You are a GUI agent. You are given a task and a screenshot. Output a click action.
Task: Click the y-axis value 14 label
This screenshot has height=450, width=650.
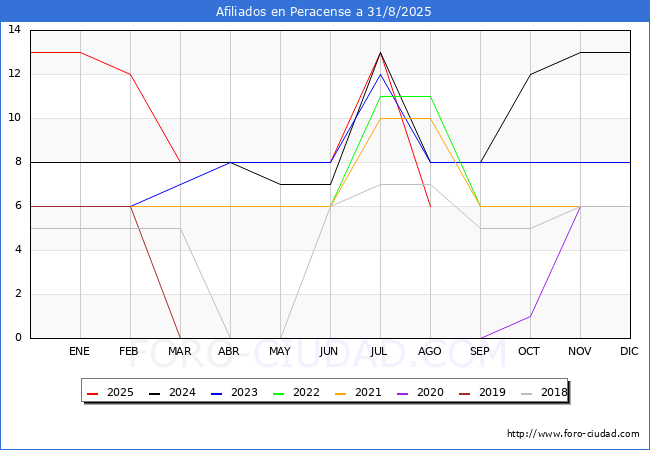tap(15, 30)
